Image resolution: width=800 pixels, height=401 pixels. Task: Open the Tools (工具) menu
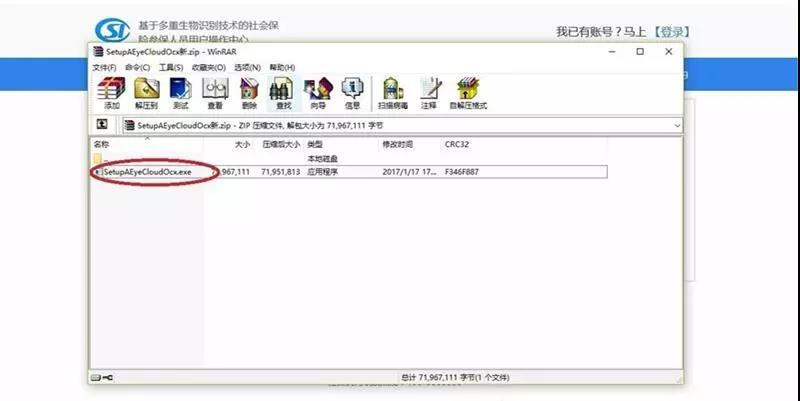click(171, 67)
